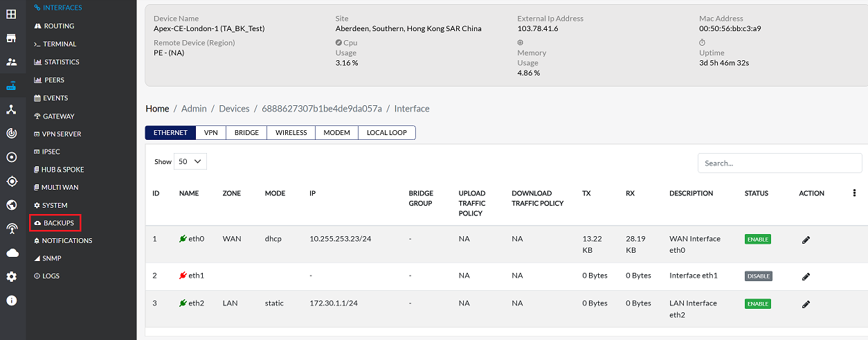The width and height of the screenshot is (868, 340).
Task: Go to Devices breadcrumb link
Action: (x=234, y=109)
